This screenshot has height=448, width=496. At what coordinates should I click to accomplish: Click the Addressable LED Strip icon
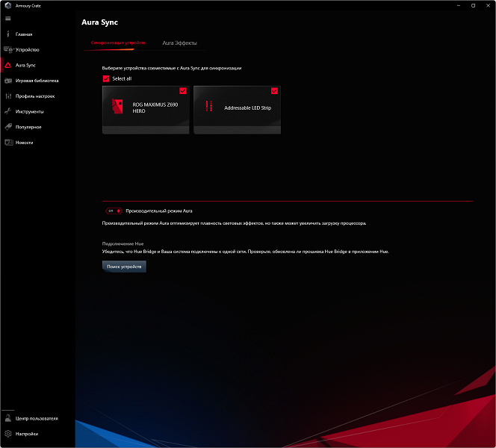point(209,106)
